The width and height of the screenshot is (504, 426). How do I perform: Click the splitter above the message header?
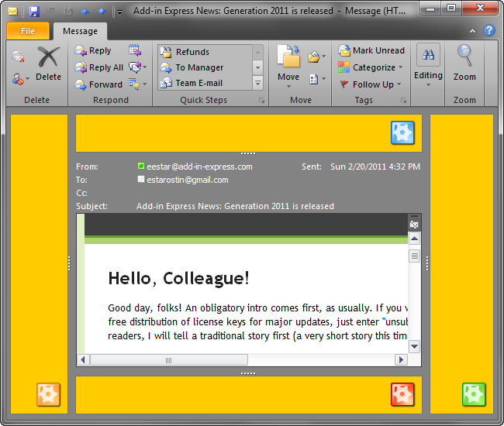click(248, 153)
